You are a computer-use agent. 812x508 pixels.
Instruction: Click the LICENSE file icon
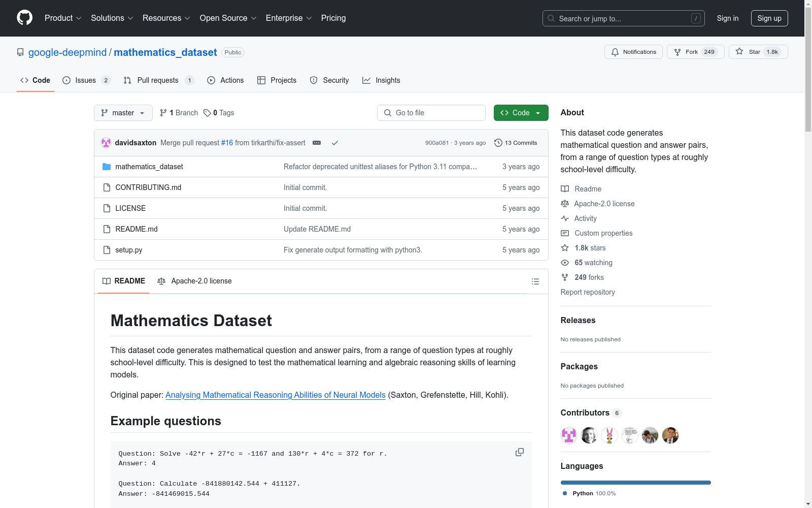tap(107, 208)
